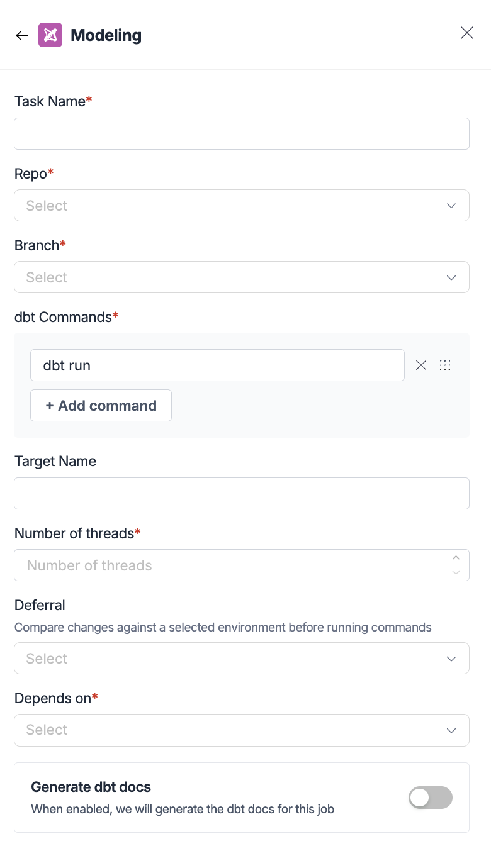Click the Add command button
Viewport: 491px width, 868px height.
(101, 405)
